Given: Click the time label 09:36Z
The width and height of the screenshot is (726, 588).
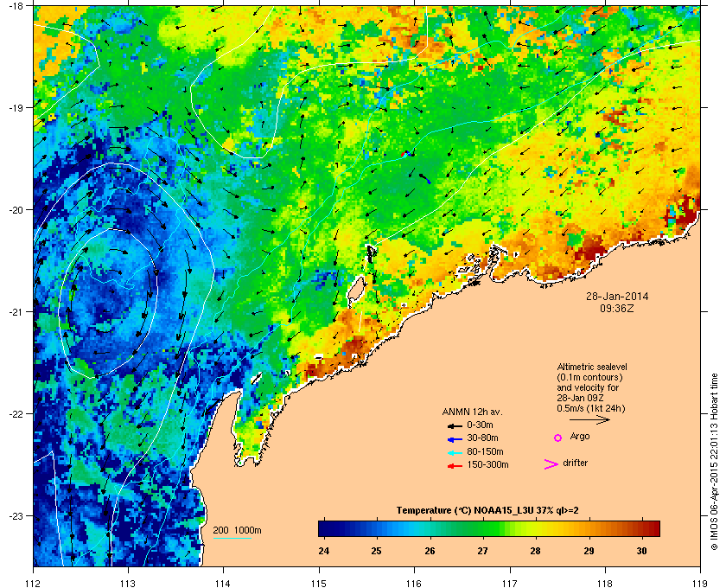Looking at the screenshot, I should tap(617, 308).
